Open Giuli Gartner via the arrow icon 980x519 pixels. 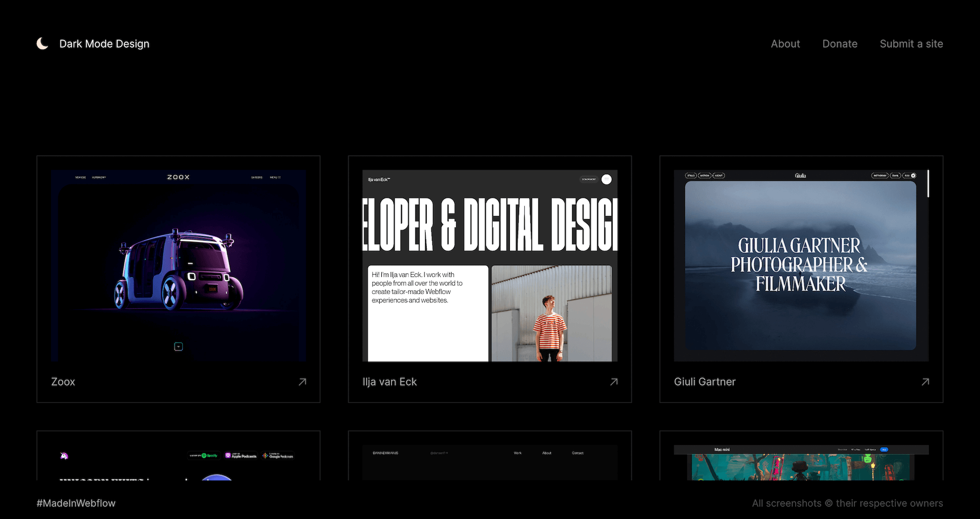tap(925, 382)
